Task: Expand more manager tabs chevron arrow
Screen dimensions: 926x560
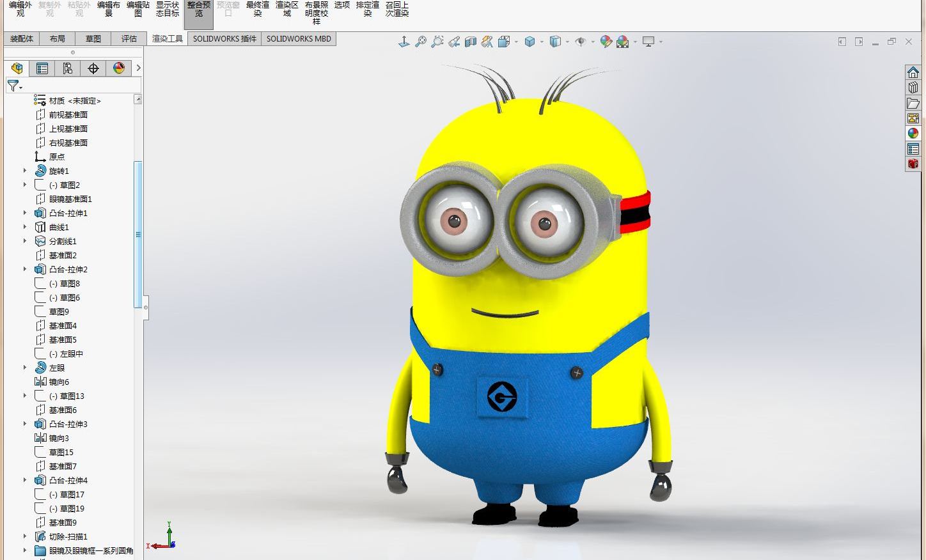Action: click(138, 68)
